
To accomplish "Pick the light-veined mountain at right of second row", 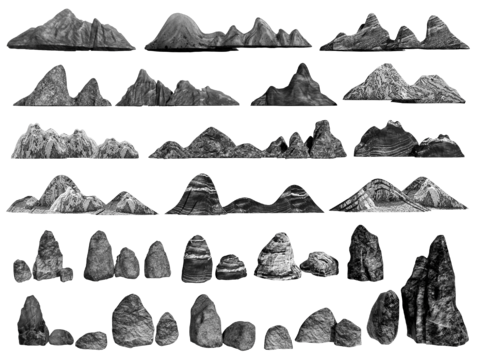I will (404, 83).
